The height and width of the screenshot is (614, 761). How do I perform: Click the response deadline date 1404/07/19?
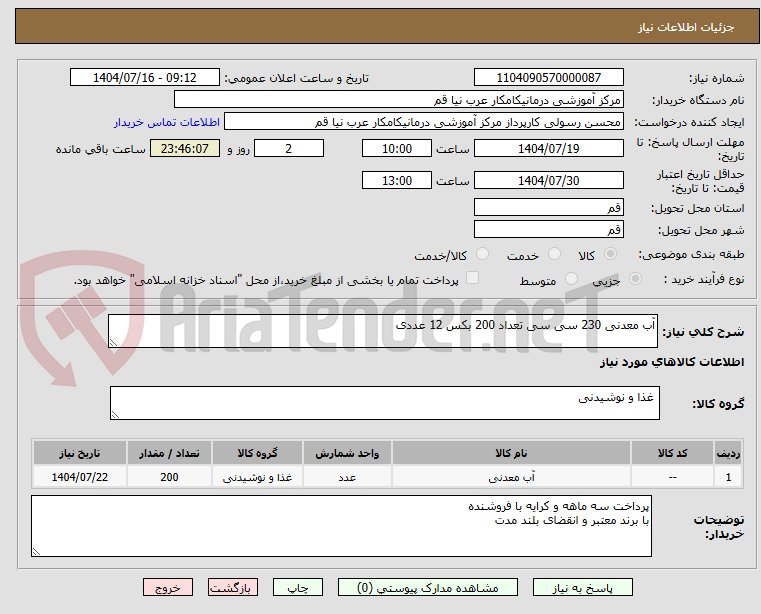click(548, 148)
